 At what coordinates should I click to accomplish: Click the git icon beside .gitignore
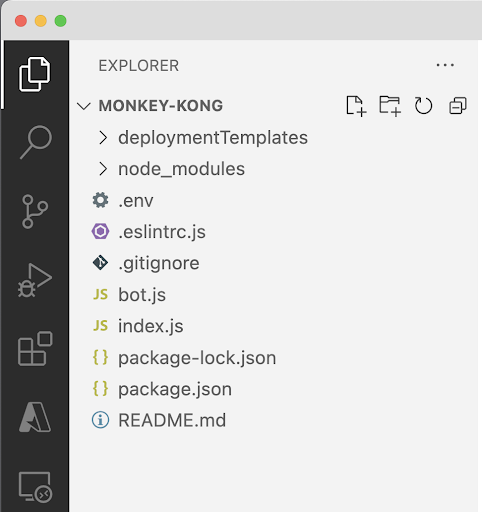coord(100,263)
